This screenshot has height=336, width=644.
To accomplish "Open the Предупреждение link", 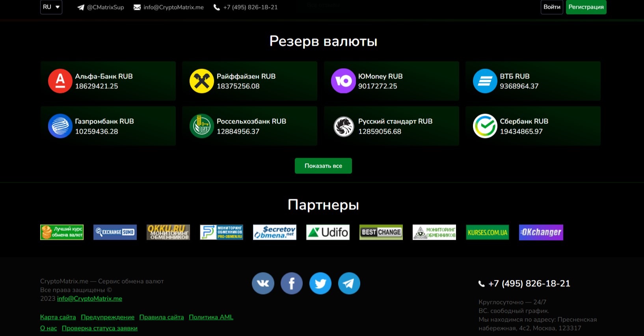I will (108, 317).
